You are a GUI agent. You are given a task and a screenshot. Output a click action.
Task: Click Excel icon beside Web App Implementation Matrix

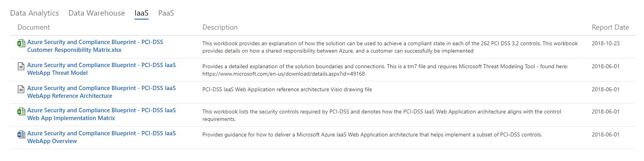(21, 111)
